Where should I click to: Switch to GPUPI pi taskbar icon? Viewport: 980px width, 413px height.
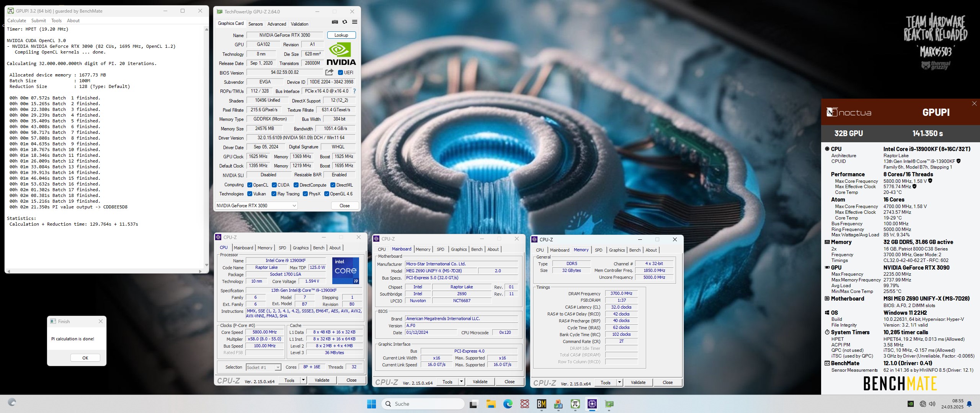pyautogui.click(x=575, y=404)
